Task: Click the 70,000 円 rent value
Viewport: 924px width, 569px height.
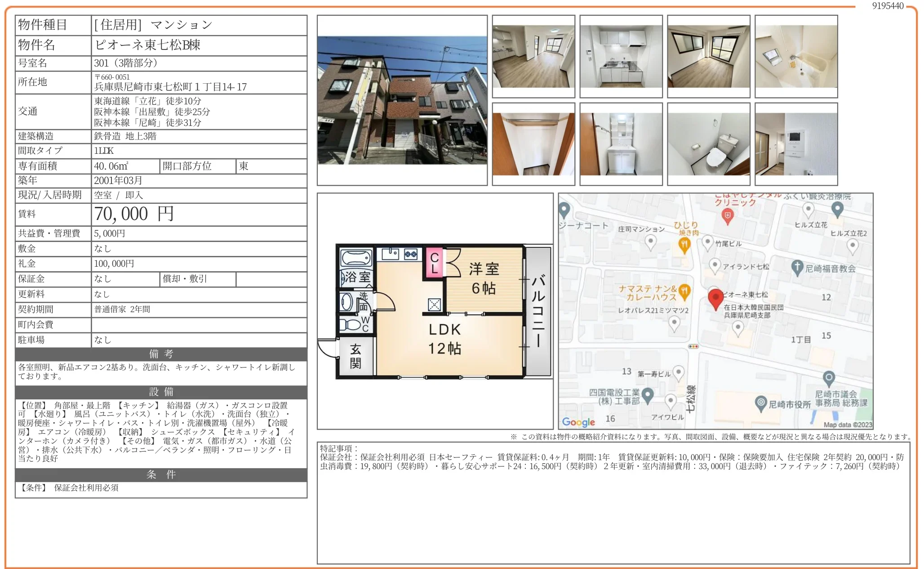Action: pyautogui.click(x=134, y=214)
